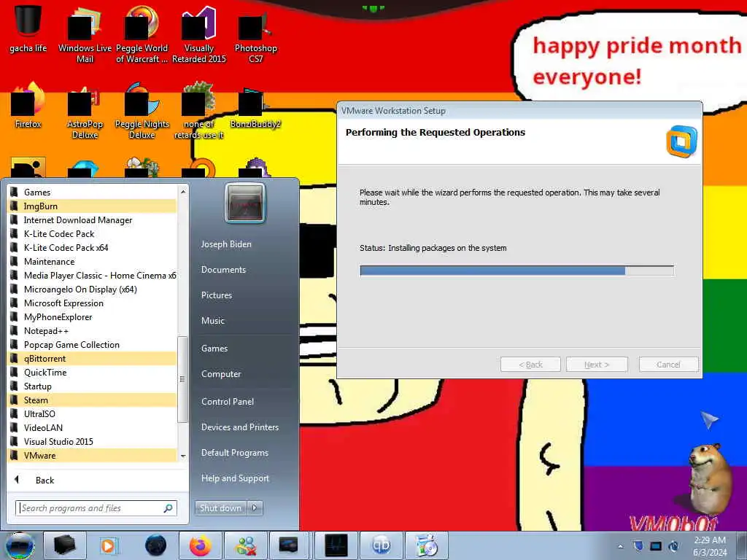Screen dimensions: 747x560
Task: Expand the Maintenance folder
Action: click(x=93, y=262)
